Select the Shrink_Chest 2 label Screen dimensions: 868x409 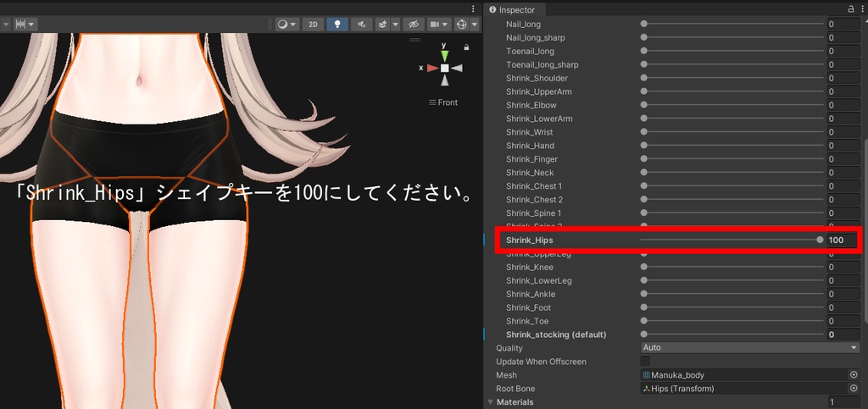534,200
